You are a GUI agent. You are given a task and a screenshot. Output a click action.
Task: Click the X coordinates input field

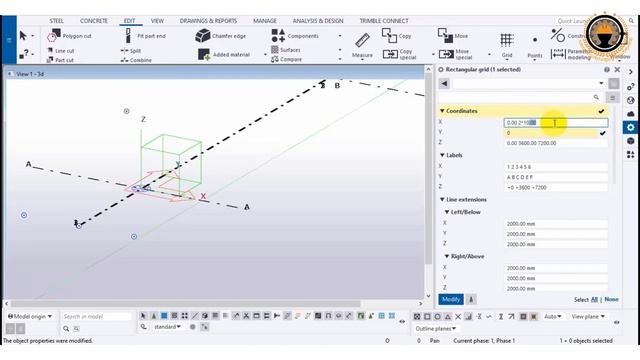click(556, 122)
